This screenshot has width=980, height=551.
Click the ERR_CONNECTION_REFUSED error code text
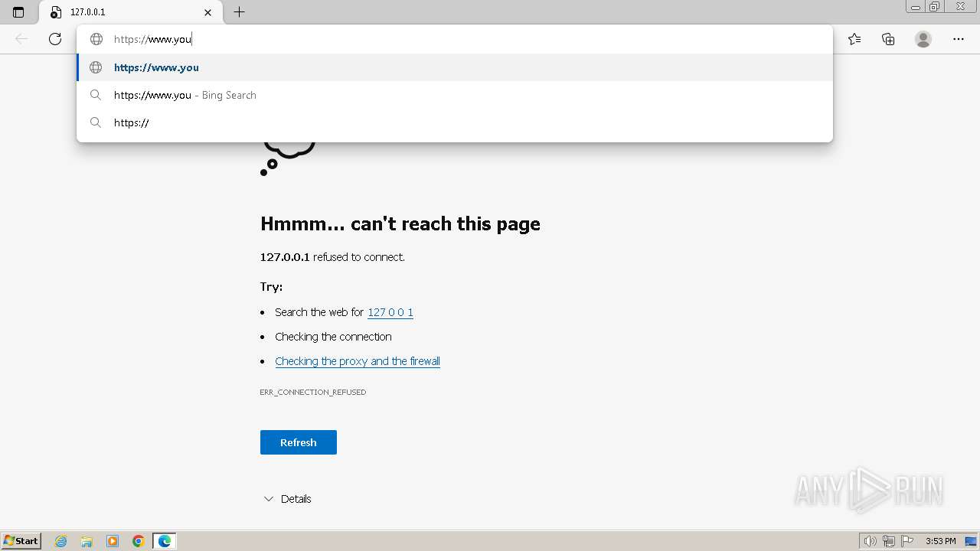[x=313, y=392]
